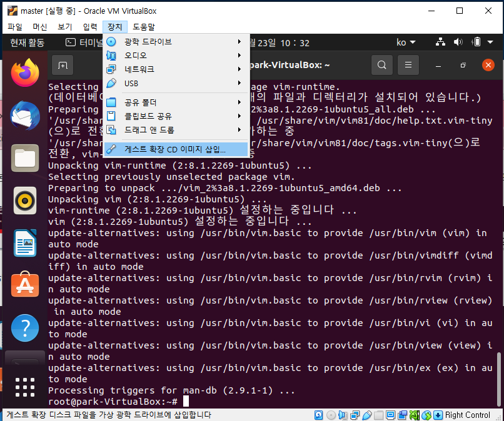Click the recording status bar icon
The image size is (504, 421).
click(x=402, y=415)
